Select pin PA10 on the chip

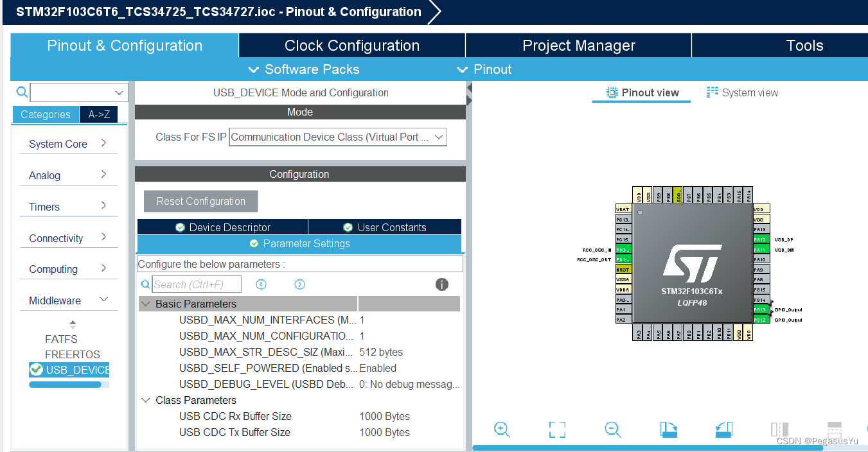click(761, 259)
